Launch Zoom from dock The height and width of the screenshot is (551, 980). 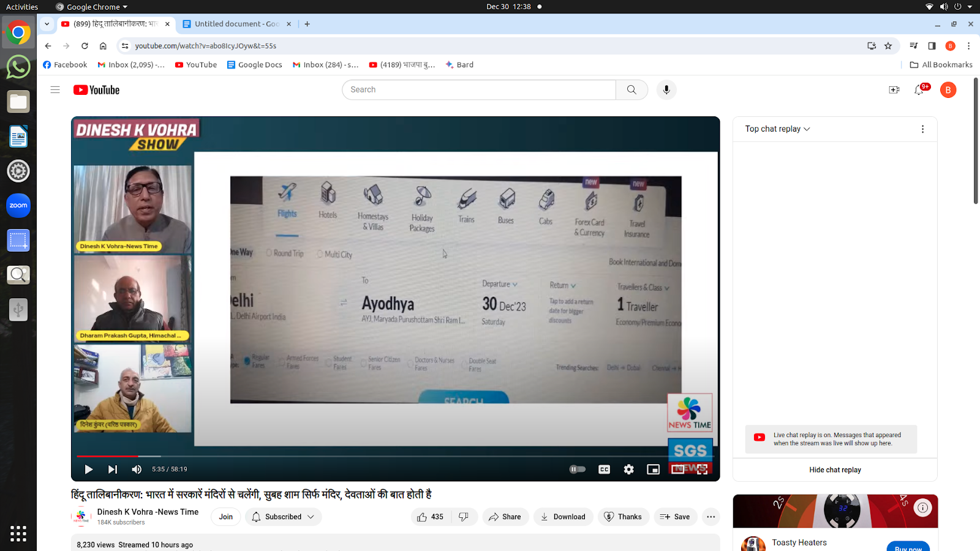coord(18,206)
